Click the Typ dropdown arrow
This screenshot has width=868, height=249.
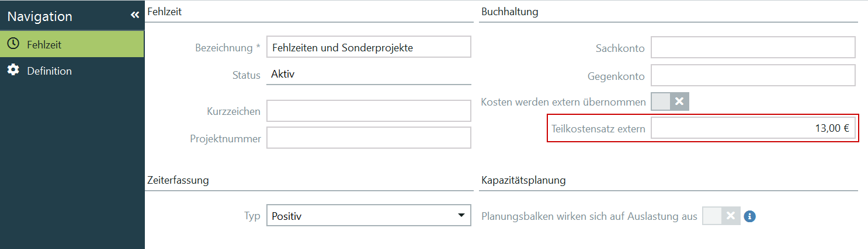(461, 216)
